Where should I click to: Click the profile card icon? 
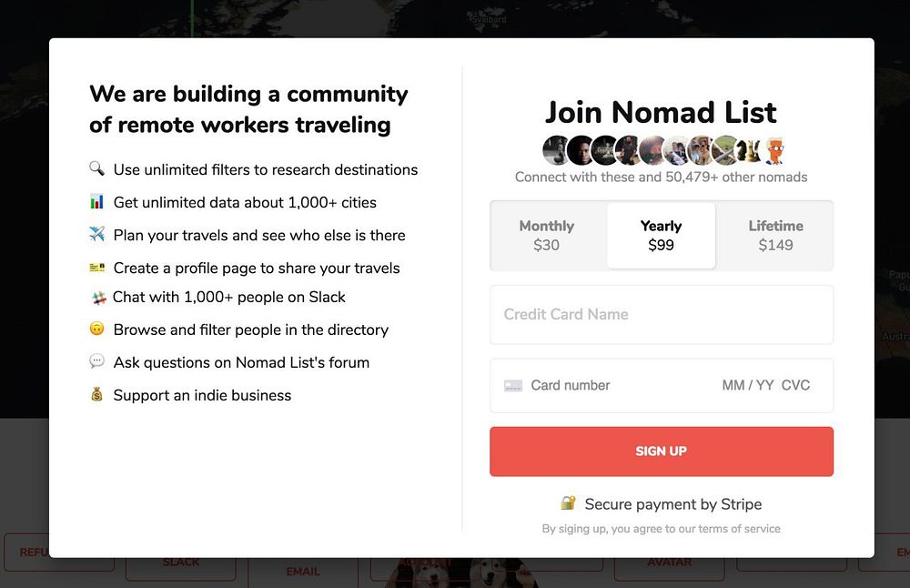pos(96,268)
